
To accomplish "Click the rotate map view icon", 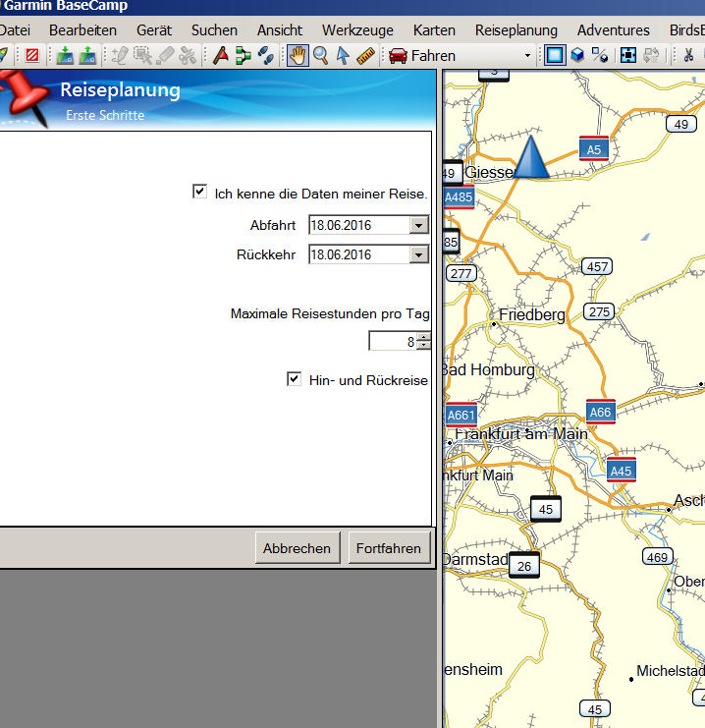I will [651, 56].
